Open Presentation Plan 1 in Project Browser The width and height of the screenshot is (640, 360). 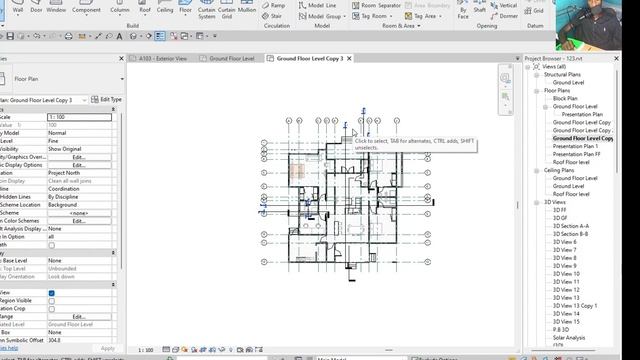click(575, 146)
